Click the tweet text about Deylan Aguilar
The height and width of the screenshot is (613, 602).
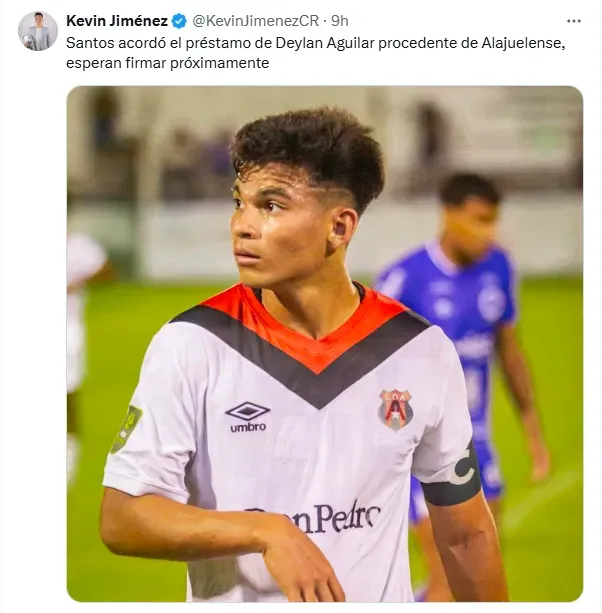tap(315, 53)
